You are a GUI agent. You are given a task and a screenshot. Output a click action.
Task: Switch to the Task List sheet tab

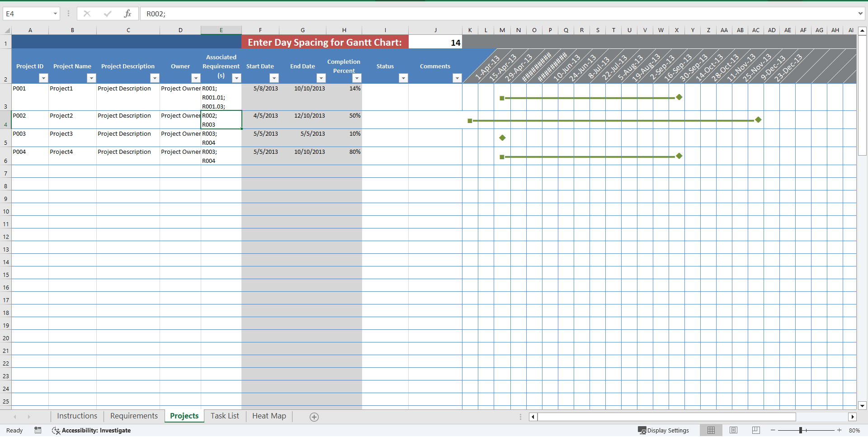point(225,416)
